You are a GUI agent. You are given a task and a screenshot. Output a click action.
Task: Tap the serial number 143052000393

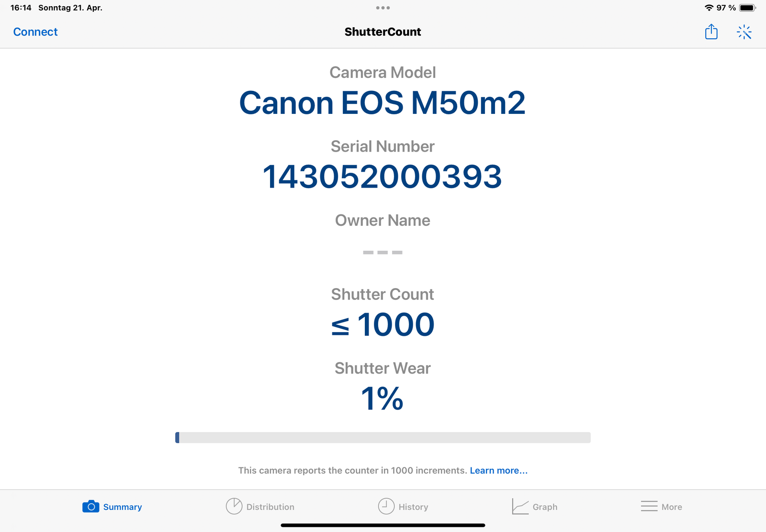pos(382,177)
